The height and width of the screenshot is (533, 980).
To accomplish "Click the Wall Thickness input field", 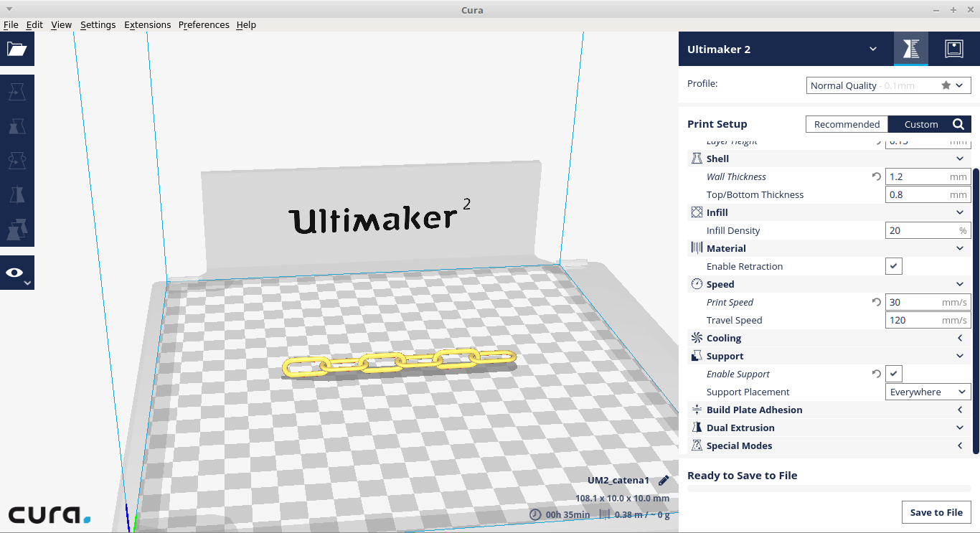I will click(x=928, y=176).
